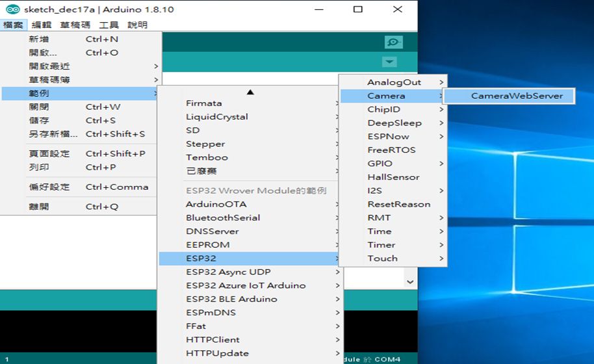Open the FreeRTOS example

393,150
